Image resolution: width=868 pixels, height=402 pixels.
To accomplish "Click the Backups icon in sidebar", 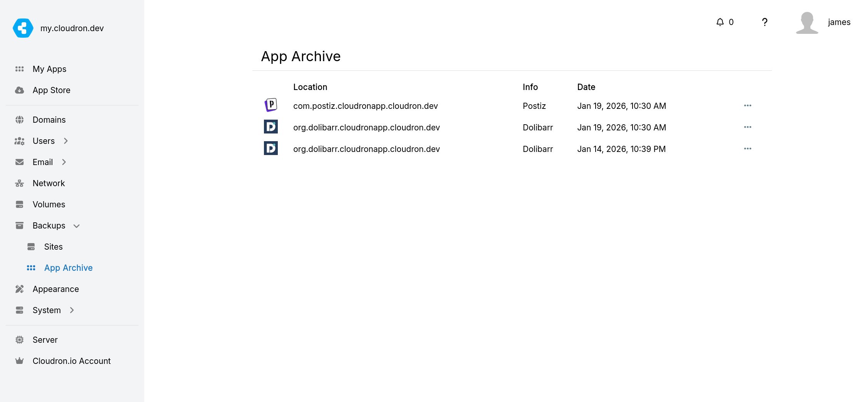I will pyautogui.click(x=20, y=225).
